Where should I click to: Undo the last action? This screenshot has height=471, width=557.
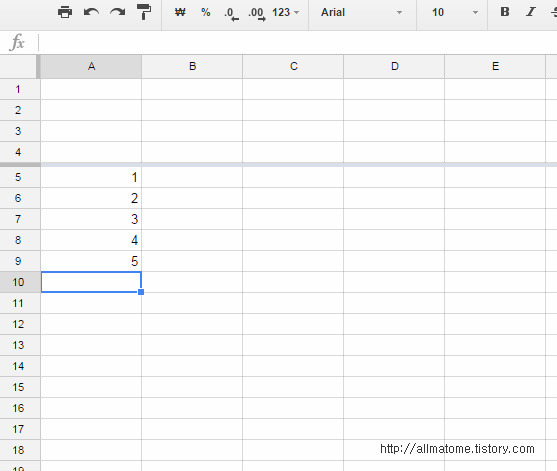[x=91, y=12]
